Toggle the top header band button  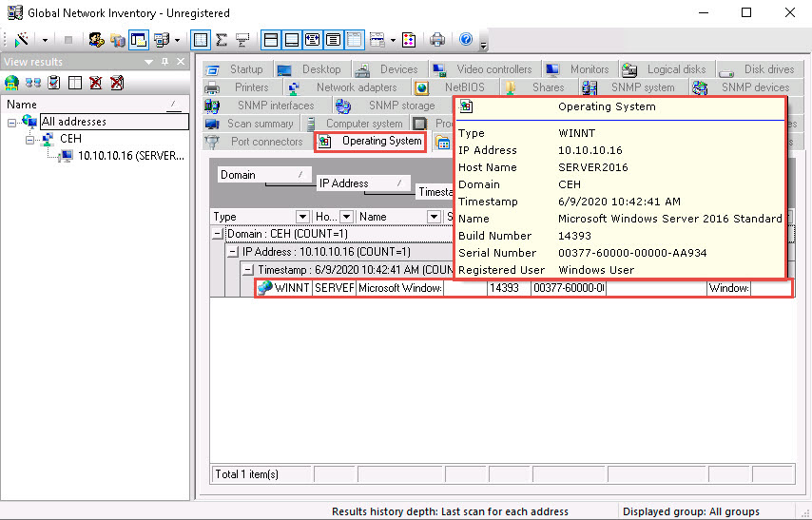point(271,39)
